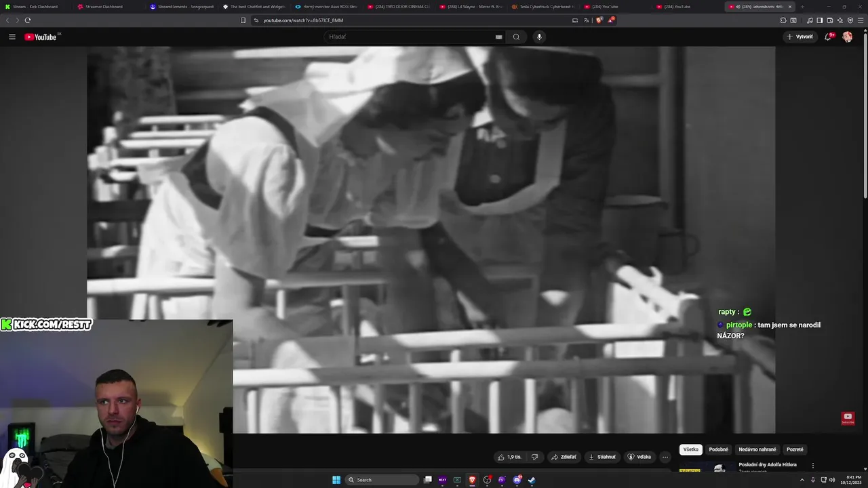Screen dimensions: 868x488
Task: Switch to Streamer Dashboard tab
Action: click(x=104, y=7)
